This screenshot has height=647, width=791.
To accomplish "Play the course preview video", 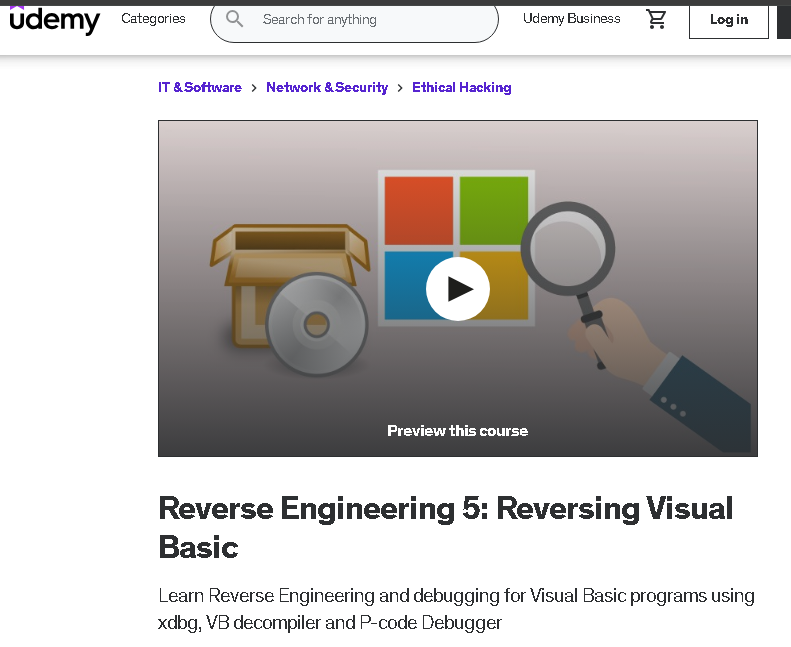I will click(x=458, y=289).
